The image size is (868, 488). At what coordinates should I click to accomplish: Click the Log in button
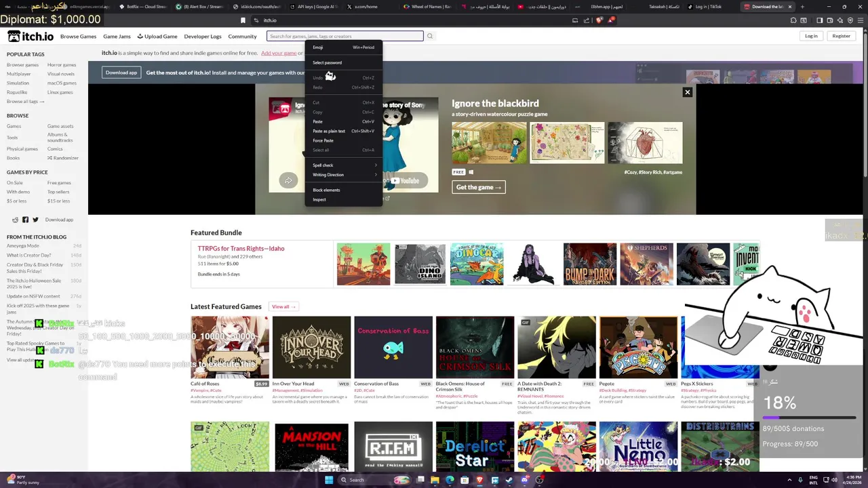(811, 36)
